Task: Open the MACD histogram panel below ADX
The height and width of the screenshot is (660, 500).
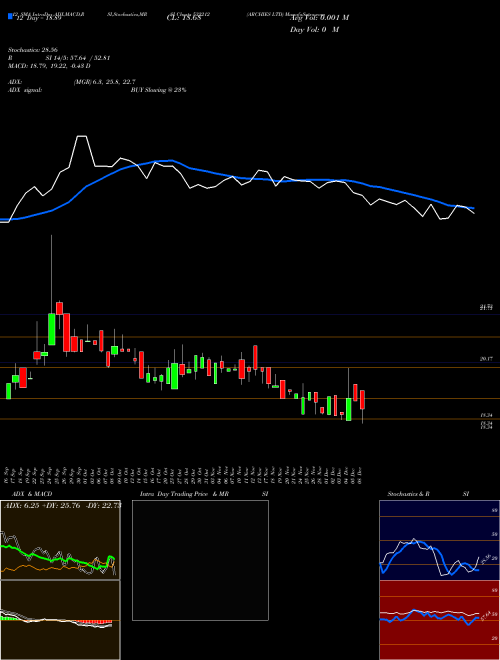Action: coord(60,620)
